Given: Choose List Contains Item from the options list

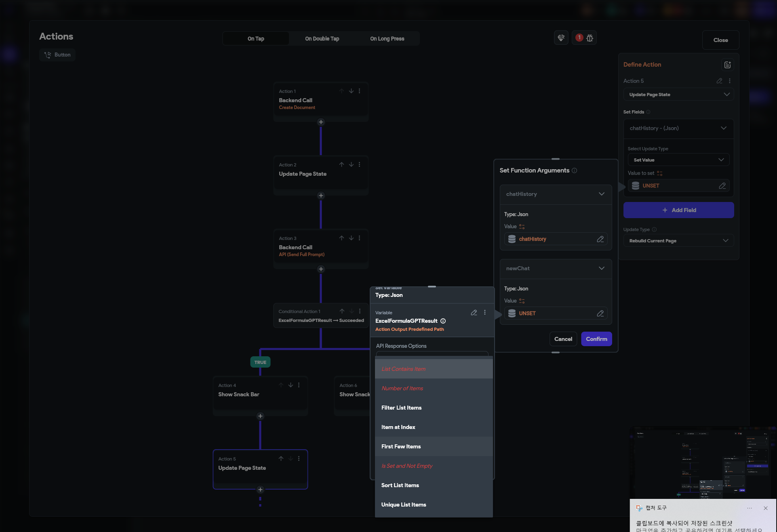Looking at the screenshot, I should click(434, 369).
